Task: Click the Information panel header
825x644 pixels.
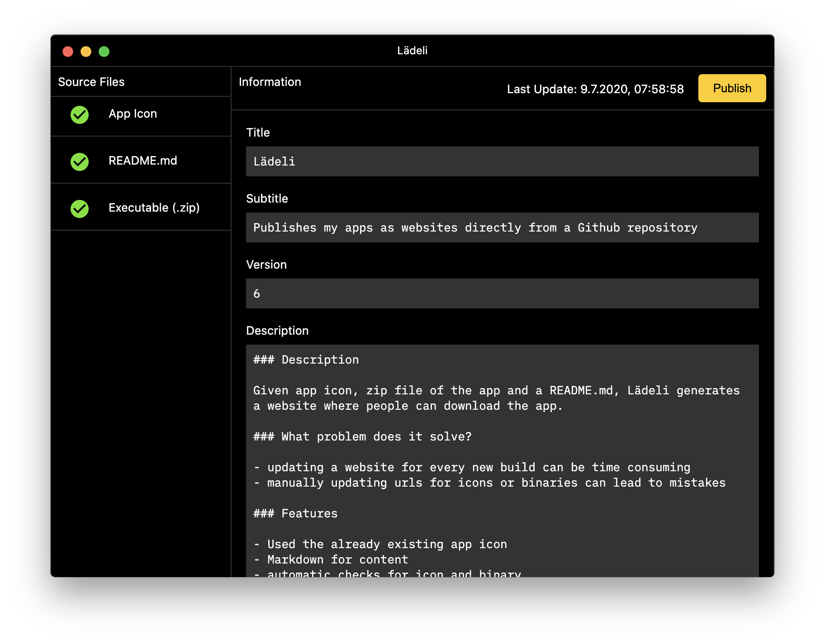Action: 270,82
